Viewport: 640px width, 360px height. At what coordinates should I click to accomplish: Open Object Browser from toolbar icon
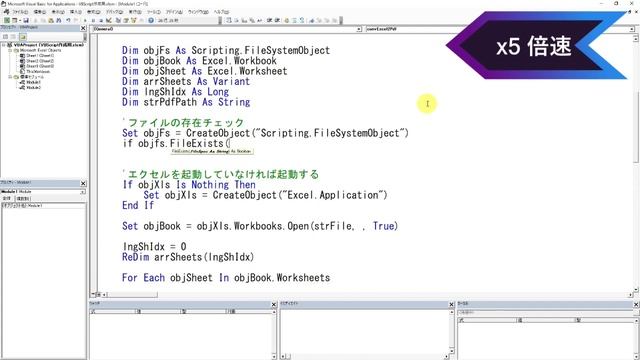pos(133,20)
